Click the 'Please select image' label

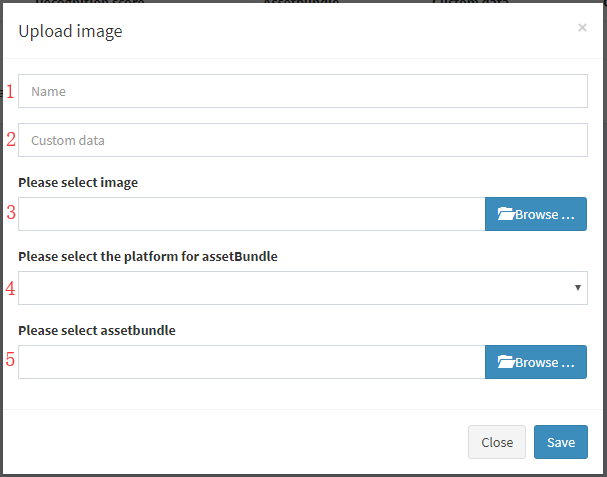coord(78,182)
